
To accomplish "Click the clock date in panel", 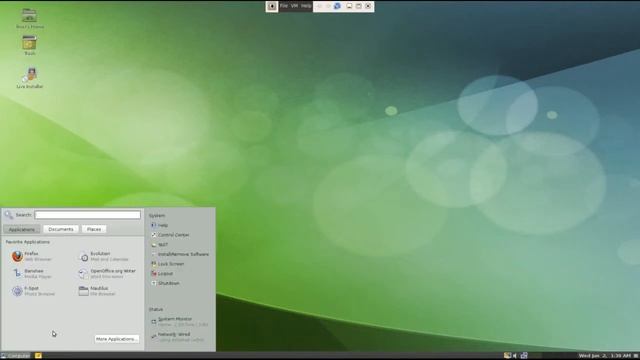I will [604, 356].
